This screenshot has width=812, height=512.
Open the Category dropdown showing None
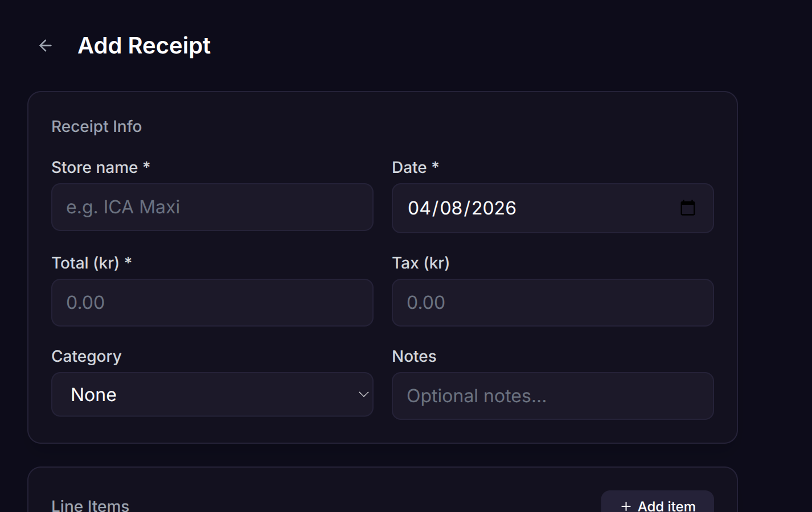pyautogui.click(x=212, y=394)
